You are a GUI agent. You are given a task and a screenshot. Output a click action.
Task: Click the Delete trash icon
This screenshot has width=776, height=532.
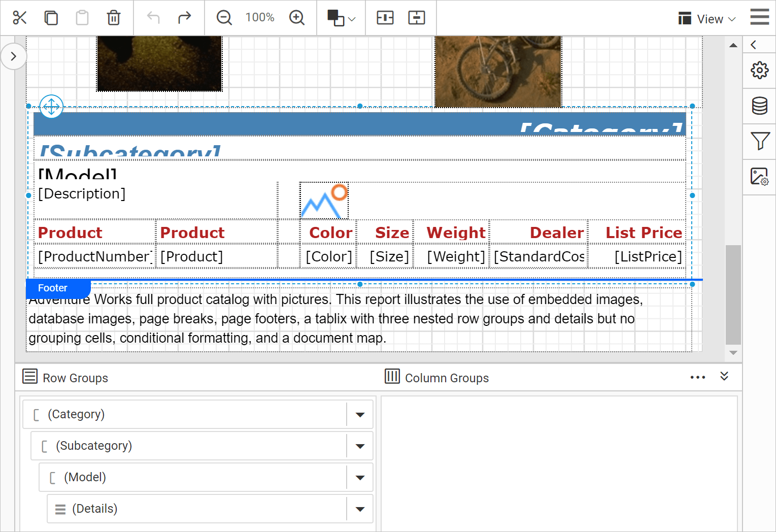[114, 18]
